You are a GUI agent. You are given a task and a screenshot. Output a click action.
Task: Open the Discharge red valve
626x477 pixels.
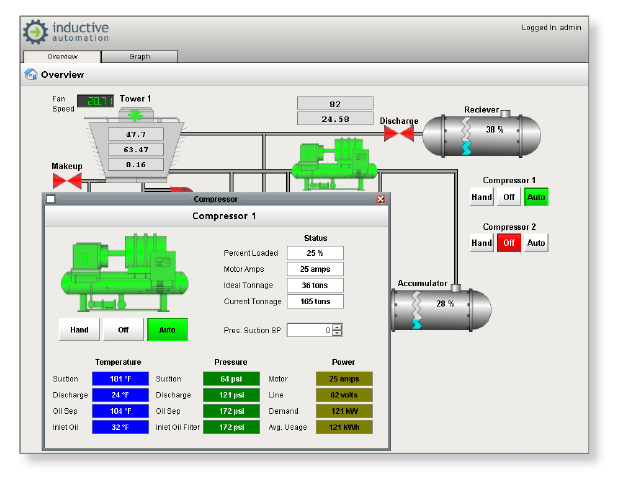398,134
